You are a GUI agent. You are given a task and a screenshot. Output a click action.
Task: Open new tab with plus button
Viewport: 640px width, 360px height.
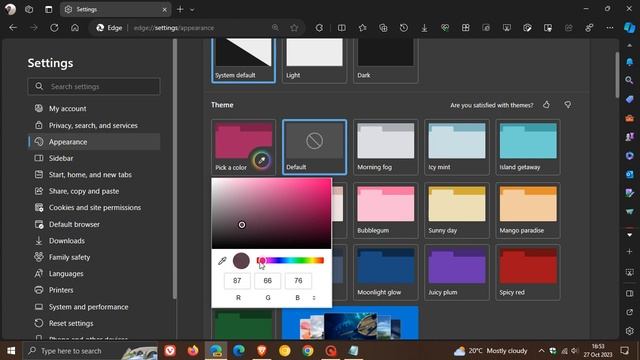tap(180, 9)
